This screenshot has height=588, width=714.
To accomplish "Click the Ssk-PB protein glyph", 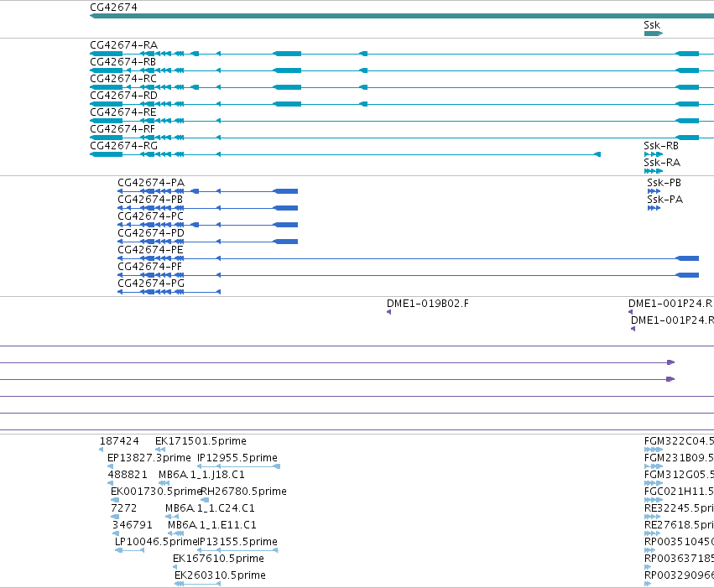I will pyautogui.click(x=654, y=191).
